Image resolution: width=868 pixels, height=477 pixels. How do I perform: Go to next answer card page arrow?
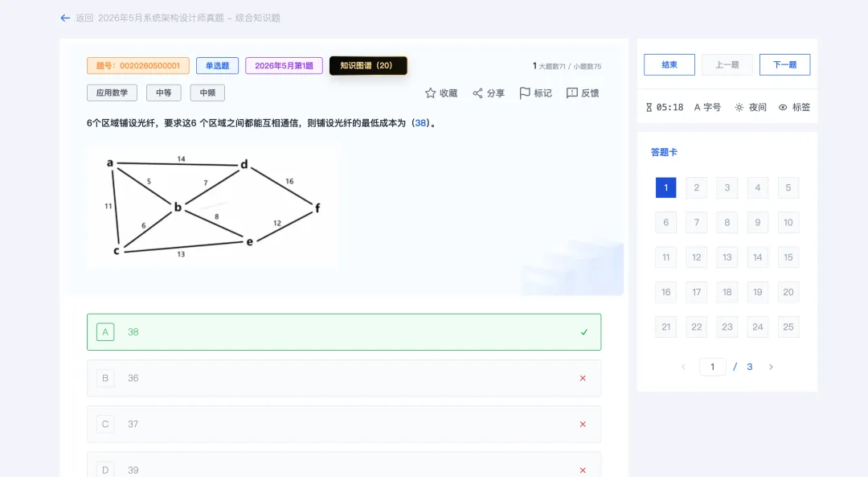771,367
